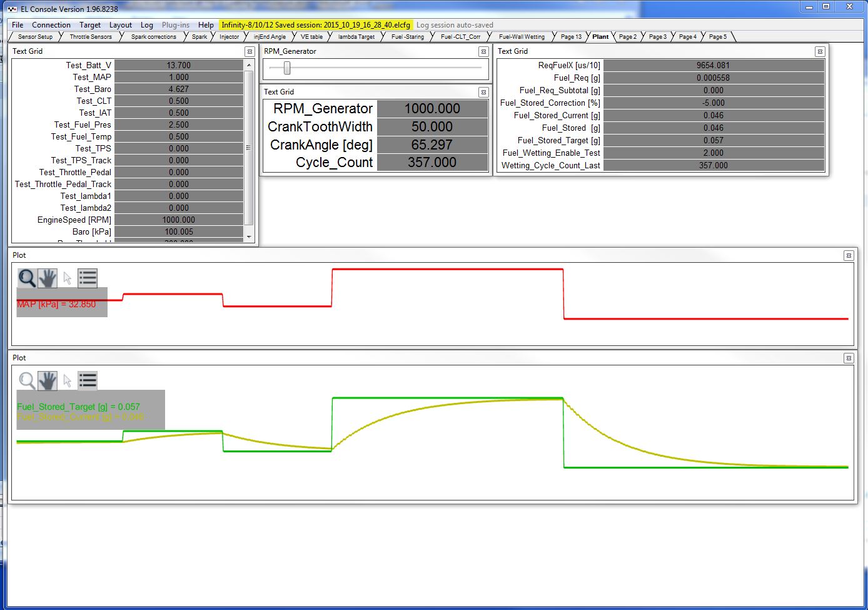Click the Fuel_Stored_Correction [%] value cell
Image resolution: width=868 pixels, height=610 pixels.
pyautogui.click(x=713, y=103)
